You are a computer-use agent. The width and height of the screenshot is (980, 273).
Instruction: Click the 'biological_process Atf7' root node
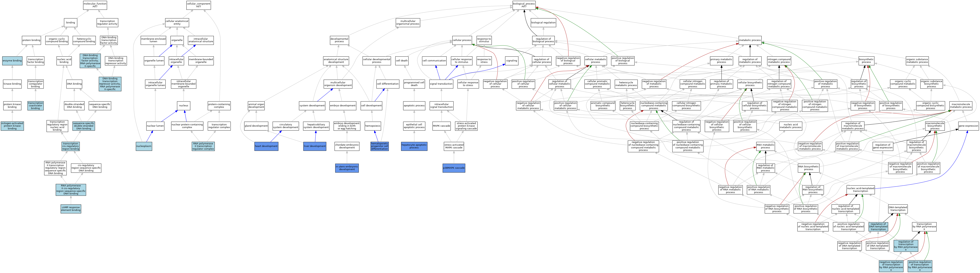tap(524, 5)
